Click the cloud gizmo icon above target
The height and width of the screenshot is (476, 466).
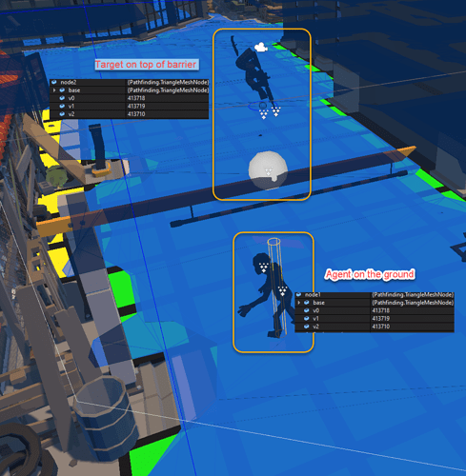pyautogui.click(x=261, y=48)
